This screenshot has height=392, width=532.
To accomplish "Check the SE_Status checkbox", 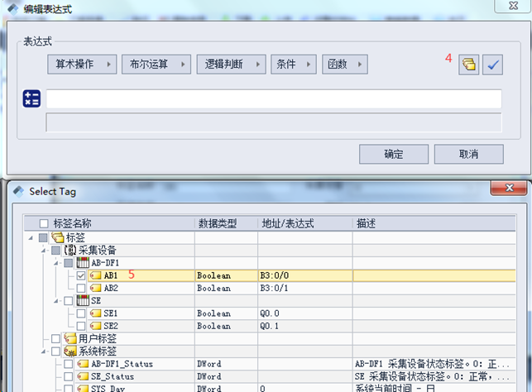I will pyautogui.click(x=68, y=376).
